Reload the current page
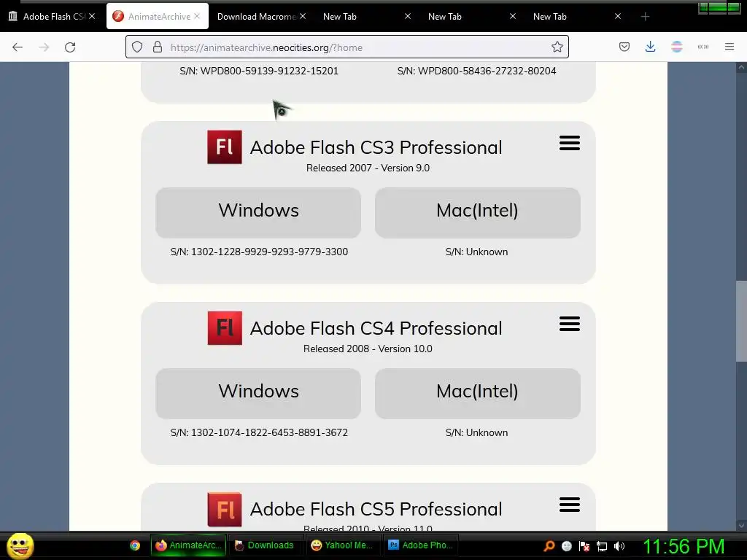747x560 pixels. pyautogui.click(x=70, y=47)
